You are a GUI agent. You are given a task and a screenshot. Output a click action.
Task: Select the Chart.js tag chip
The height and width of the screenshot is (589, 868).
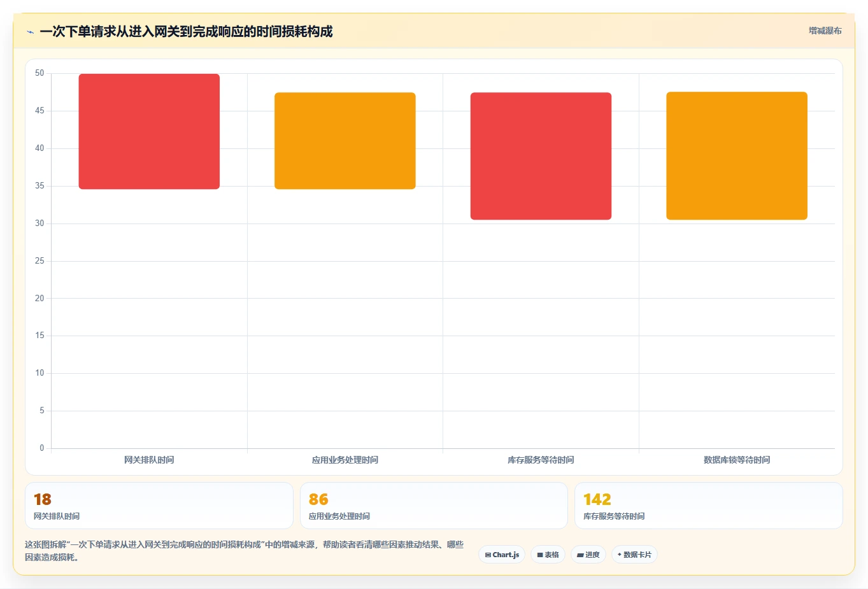pos(502,555)
